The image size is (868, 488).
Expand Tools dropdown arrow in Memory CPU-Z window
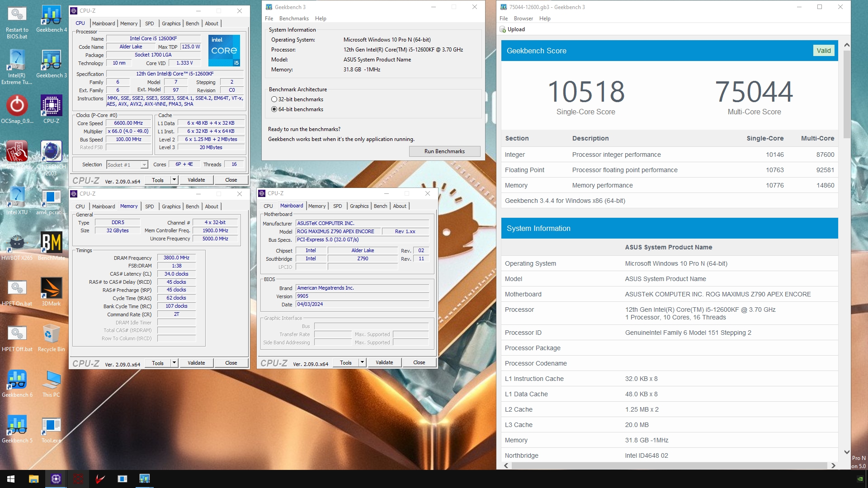[x=174, y=363]
